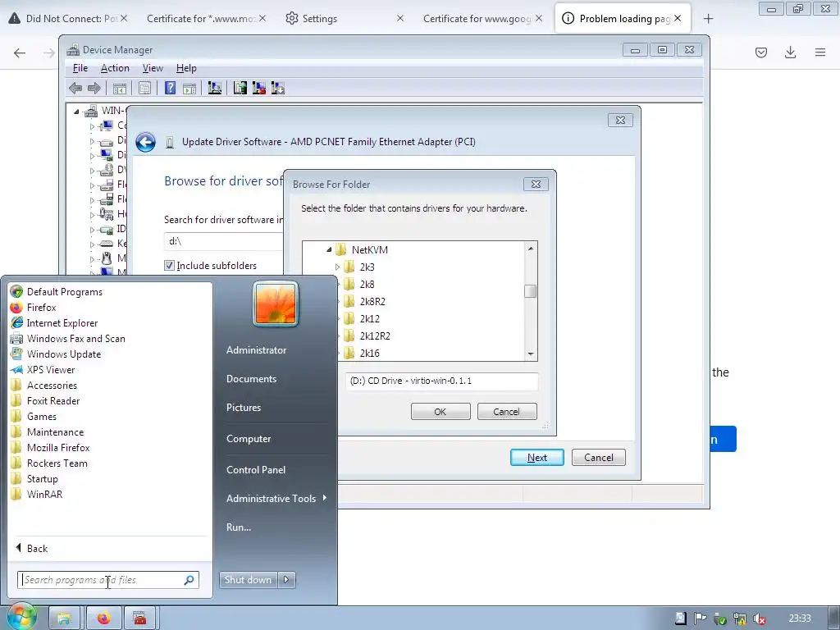This screenshot has height=630, width=840.
Task: Open the Action menu in Device Manager
Action: [x=115, y=68]
